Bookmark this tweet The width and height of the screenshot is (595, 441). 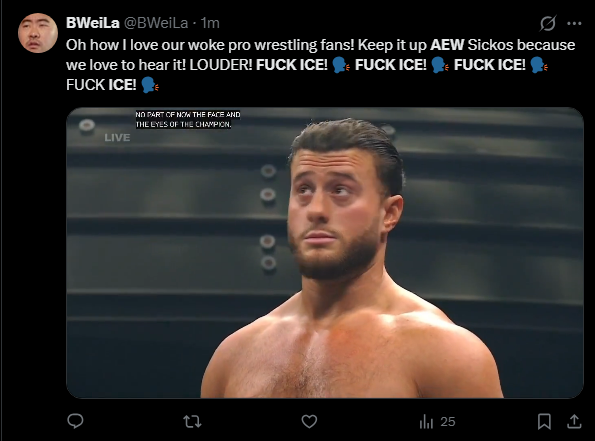[x=544, y=422]
